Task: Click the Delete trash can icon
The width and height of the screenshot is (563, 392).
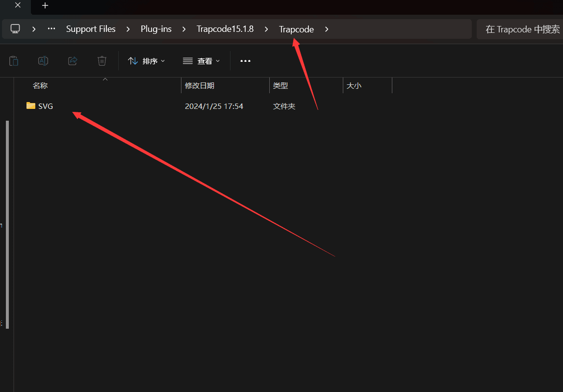Action: click(x=102, y=61)
